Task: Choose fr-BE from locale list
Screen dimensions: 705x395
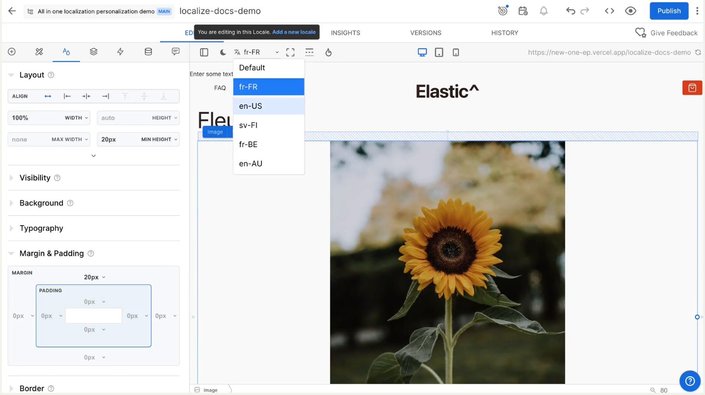Action: 268,144
